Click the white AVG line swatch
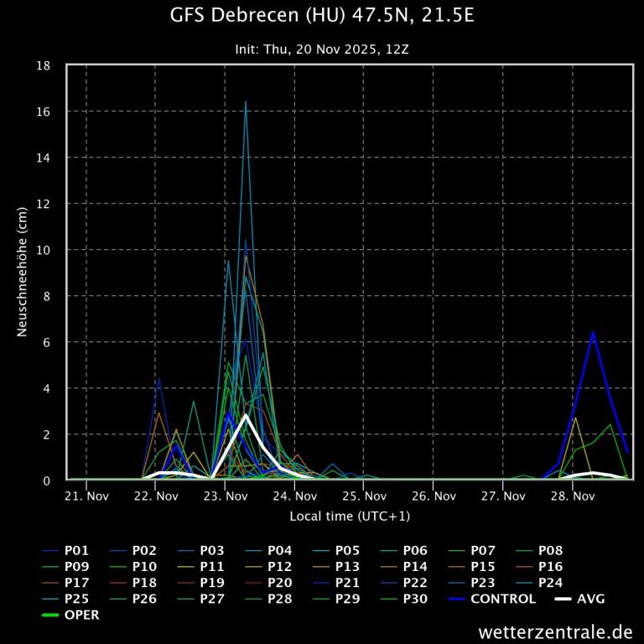 [563, 599]
